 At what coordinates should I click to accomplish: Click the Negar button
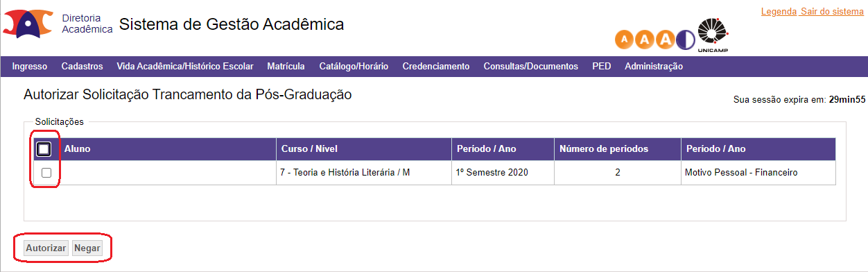click(87, 248)
